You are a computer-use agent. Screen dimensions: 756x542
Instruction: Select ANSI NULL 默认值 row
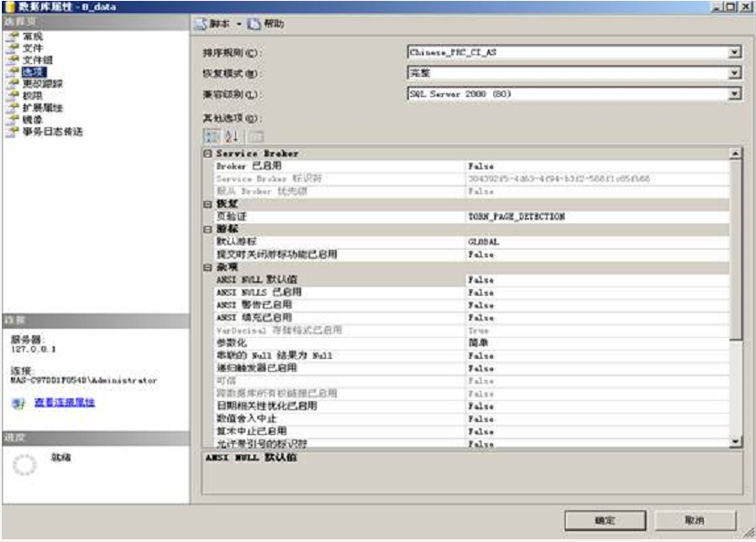tap(471, 279)
